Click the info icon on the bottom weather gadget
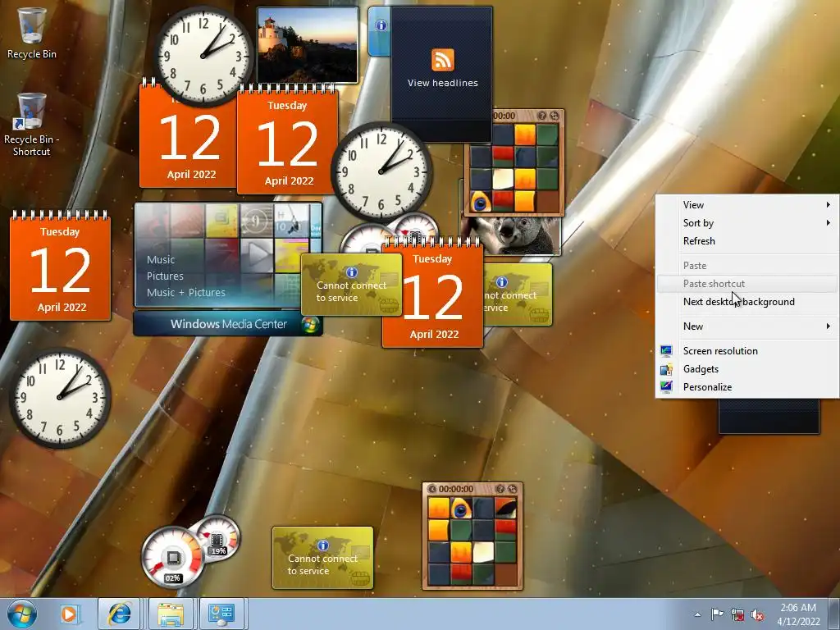Viewport: 840px width, 630px height. [322, 546]
